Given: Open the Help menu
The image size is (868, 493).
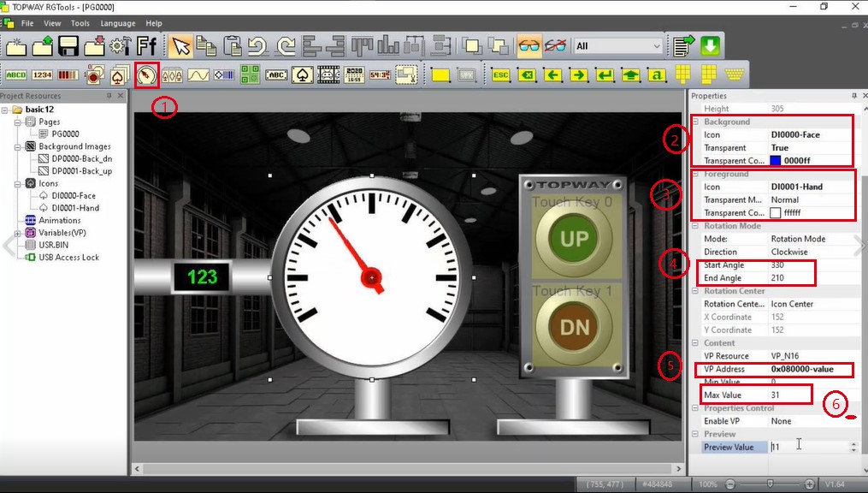Looking at the screenshot, I should click(x=154, y=23).
